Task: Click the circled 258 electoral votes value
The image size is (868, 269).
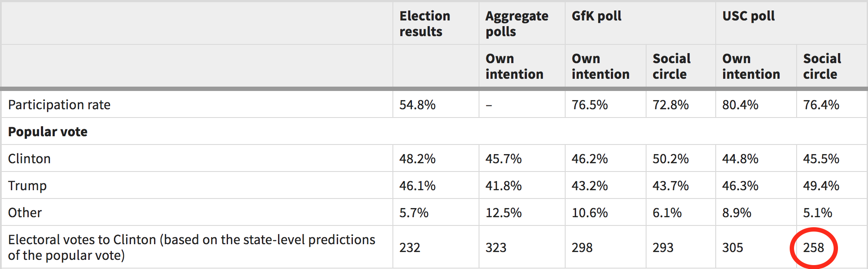Action: pyautogui.click(x=813, y=248)
